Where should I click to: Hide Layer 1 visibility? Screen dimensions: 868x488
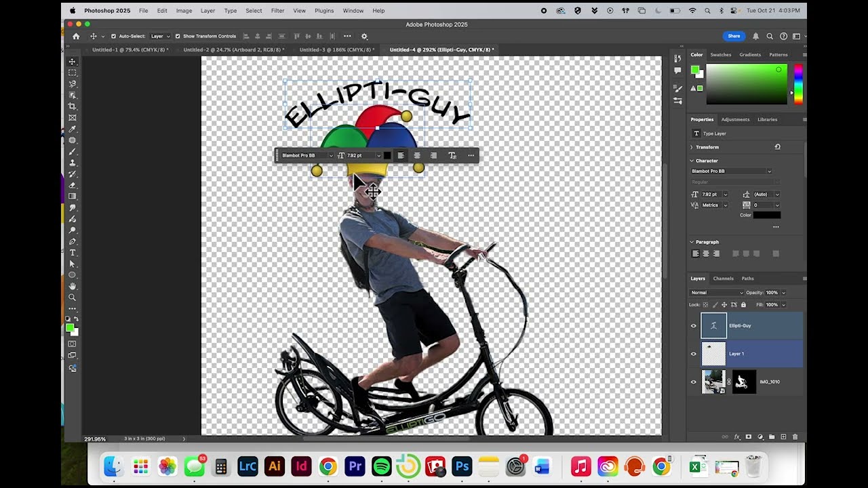(693, 354)
